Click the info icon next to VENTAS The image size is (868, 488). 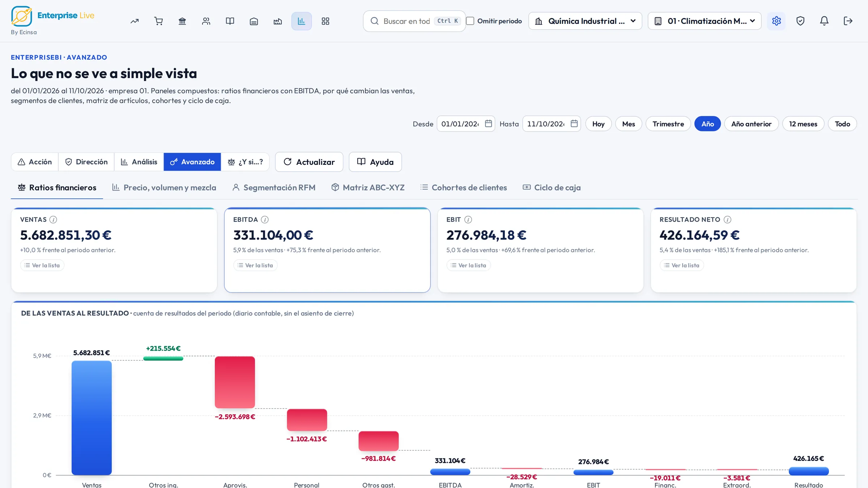click(x=53, y=219)
